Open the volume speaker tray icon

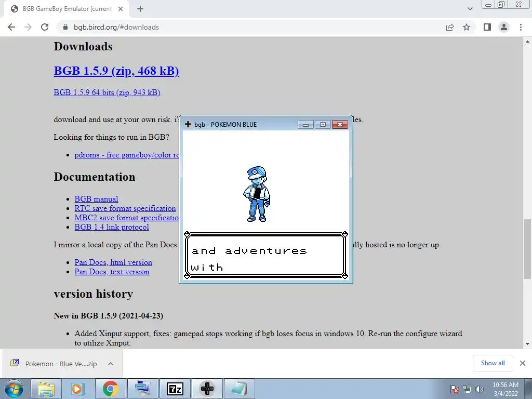click(x=480, y=389)
